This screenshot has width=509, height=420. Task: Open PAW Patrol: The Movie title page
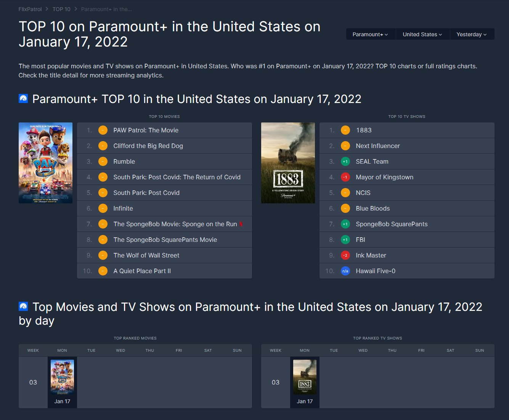point(146,130)
